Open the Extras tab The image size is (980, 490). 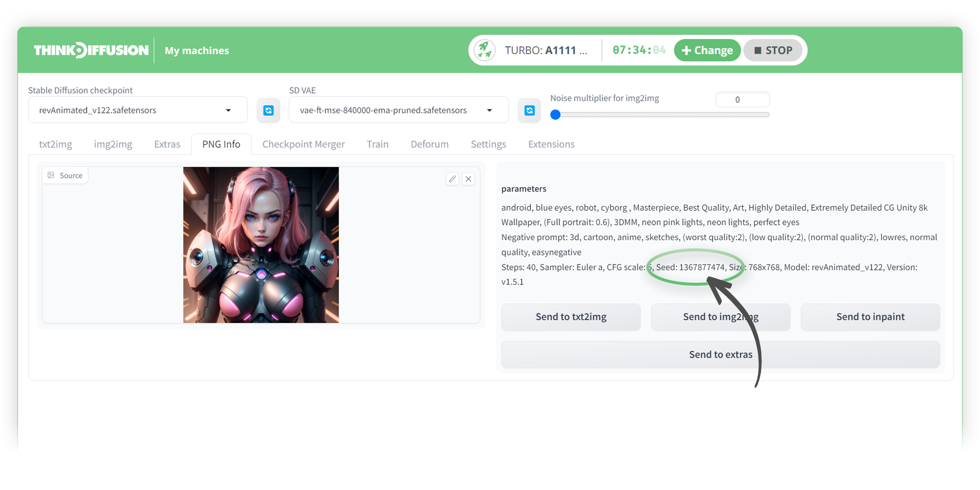pyautogui.click(x=167, y=144)
